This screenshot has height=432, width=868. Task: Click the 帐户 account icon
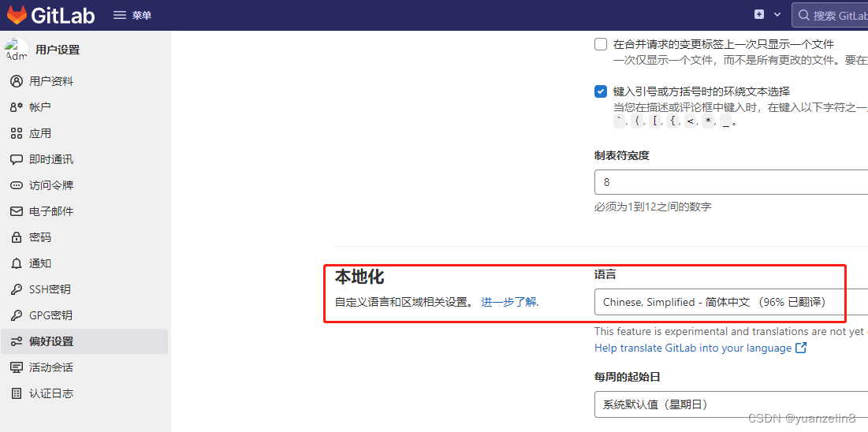17,107
